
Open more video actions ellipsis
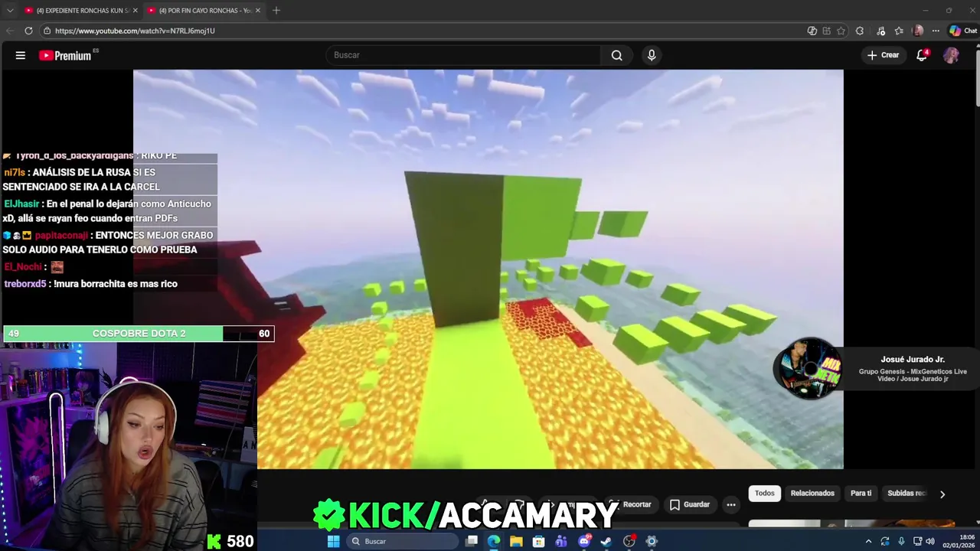731,504
